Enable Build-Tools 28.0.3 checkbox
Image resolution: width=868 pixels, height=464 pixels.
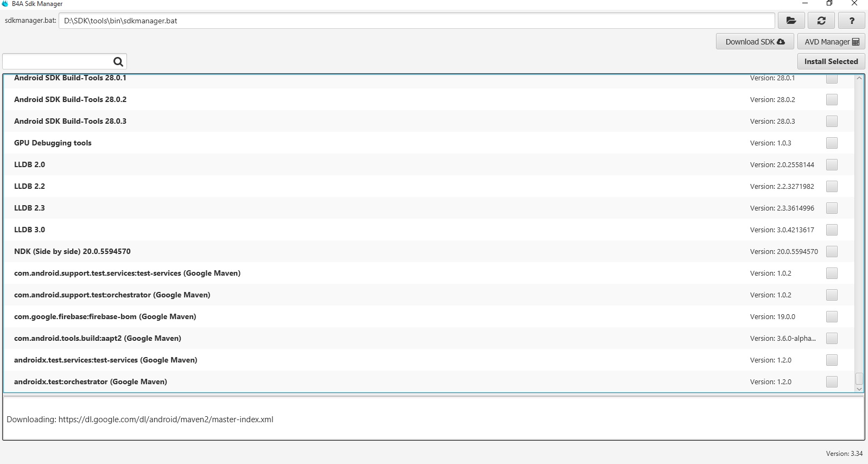[x=831, y=121]
